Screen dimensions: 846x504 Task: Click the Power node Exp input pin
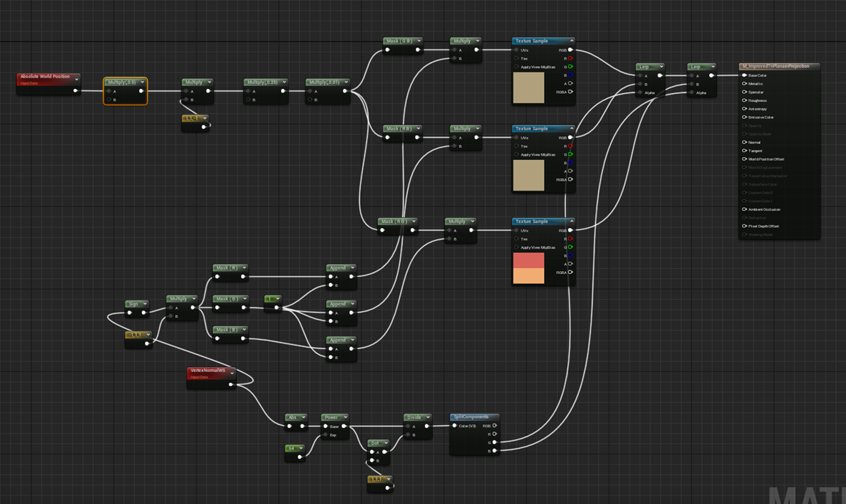pos(325,435)
